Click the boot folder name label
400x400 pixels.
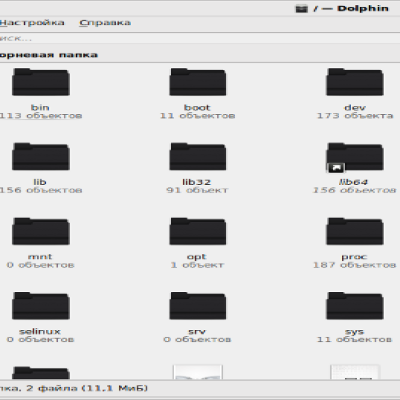pyautogui.click(x=197, y=107)
